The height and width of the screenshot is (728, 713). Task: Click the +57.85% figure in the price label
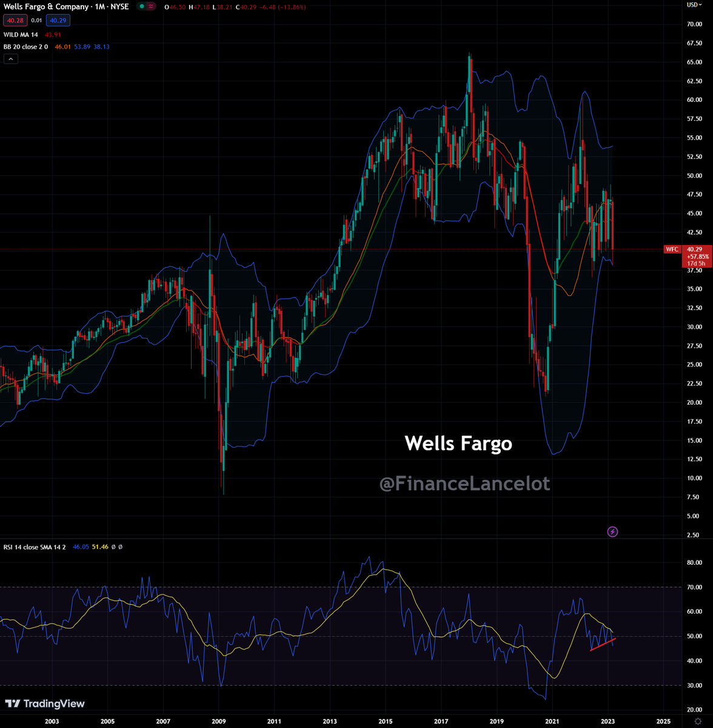[x=697, y=257]
